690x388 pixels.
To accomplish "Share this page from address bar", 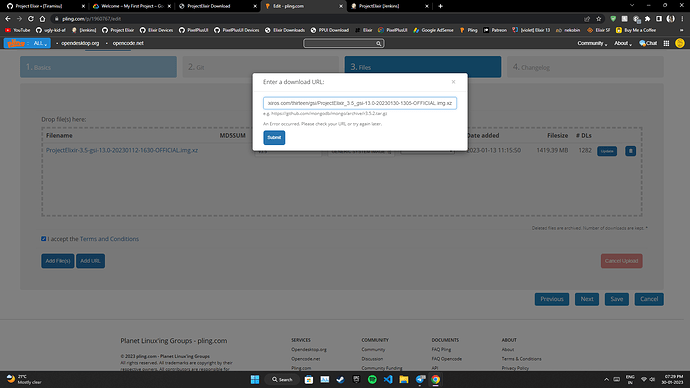I will tap(587, 19).
